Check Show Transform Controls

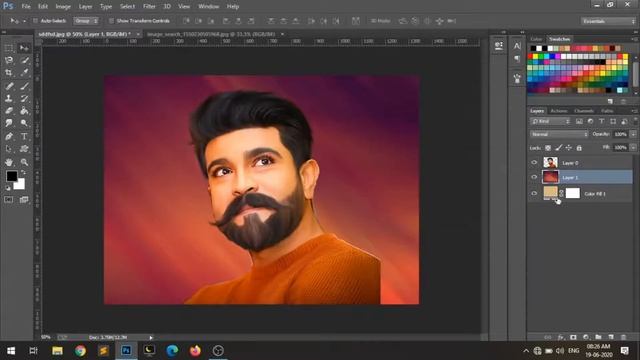pos(111,21)
